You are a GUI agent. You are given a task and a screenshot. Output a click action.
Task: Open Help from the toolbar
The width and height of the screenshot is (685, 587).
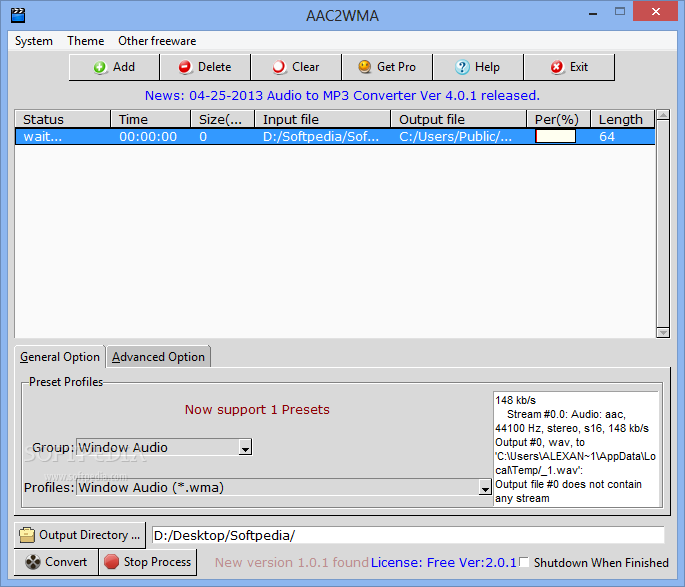[477, 67]
